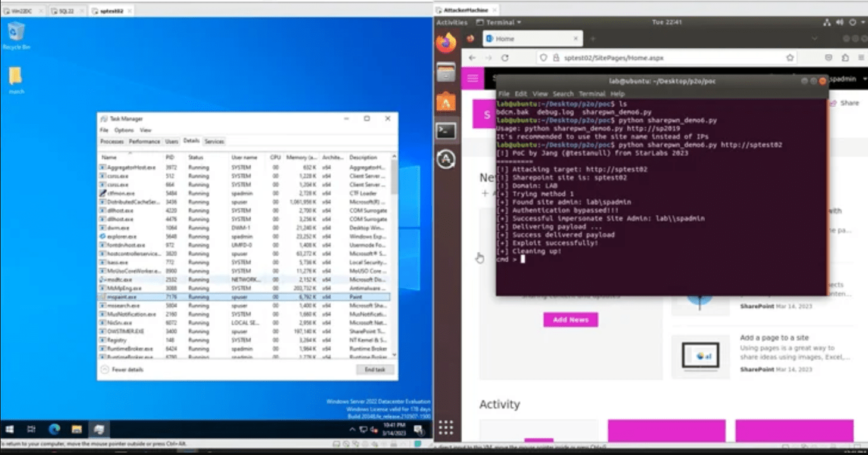This screenshot has width=868, height=455.
Task: Click the Add News button
Action: [570, 320]
